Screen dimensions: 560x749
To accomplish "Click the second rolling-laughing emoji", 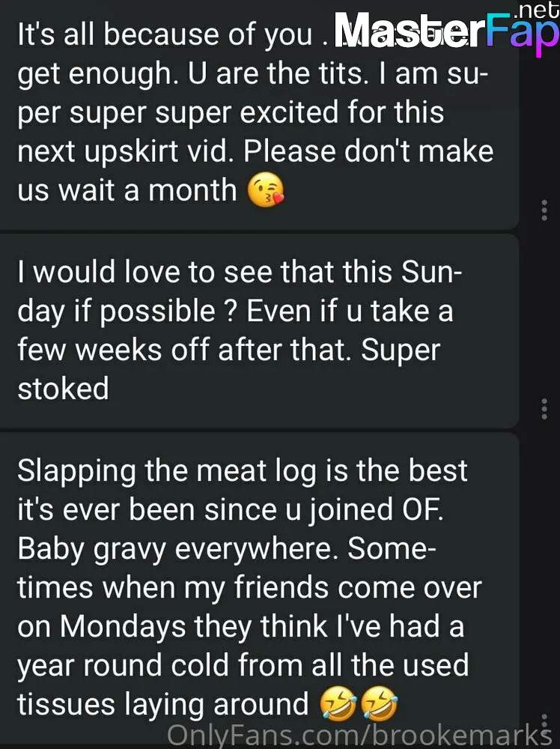I will [379, 703].
